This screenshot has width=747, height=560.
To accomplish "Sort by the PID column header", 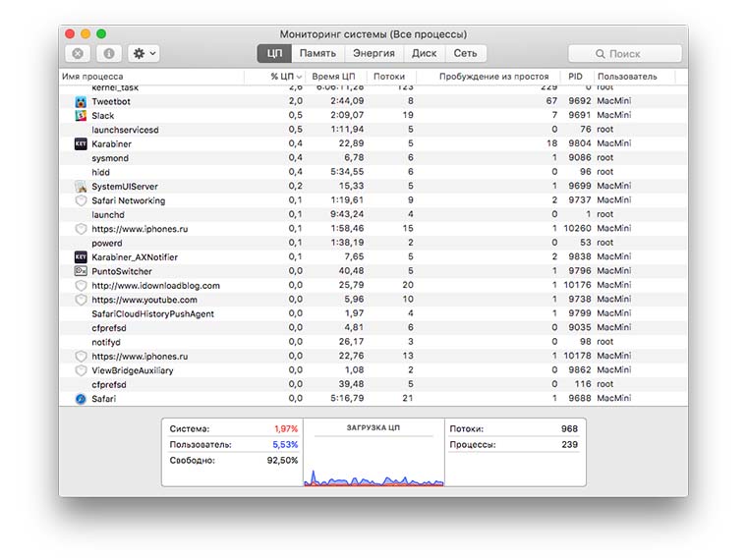I will click(x=575, y=77).
